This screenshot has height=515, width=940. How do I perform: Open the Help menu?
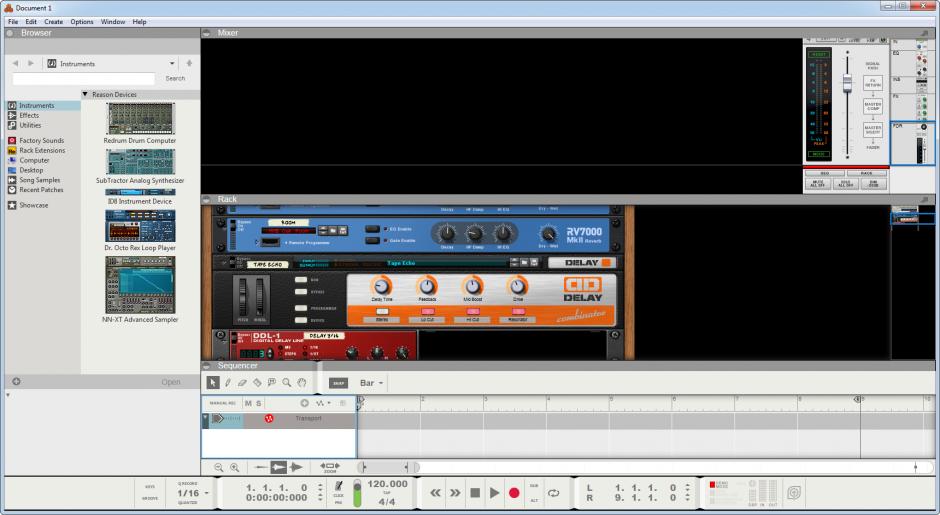pyautogui.click(x=139, y=22)
